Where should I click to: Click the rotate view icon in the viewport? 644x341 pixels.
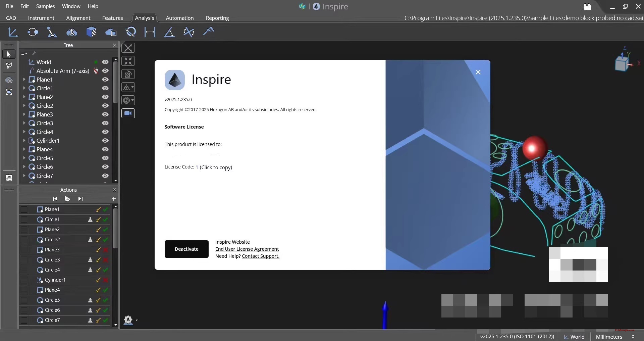128,74
